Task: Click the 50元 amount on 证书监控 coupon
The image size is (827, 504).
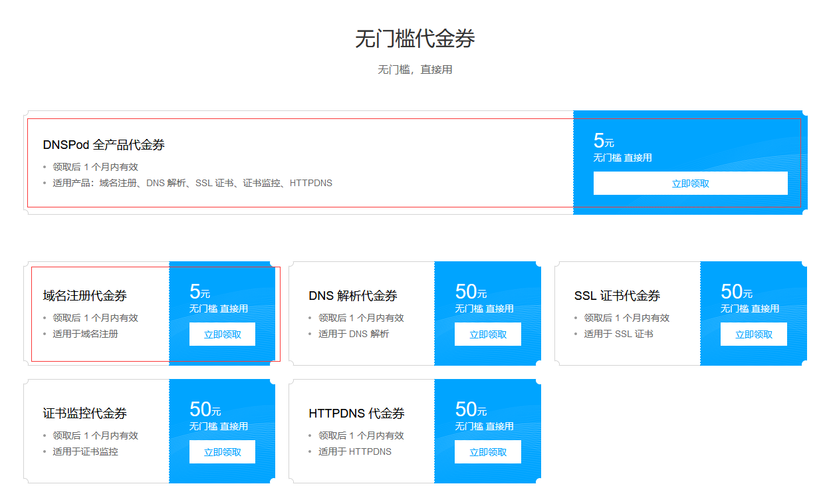Action: (205, 410)
